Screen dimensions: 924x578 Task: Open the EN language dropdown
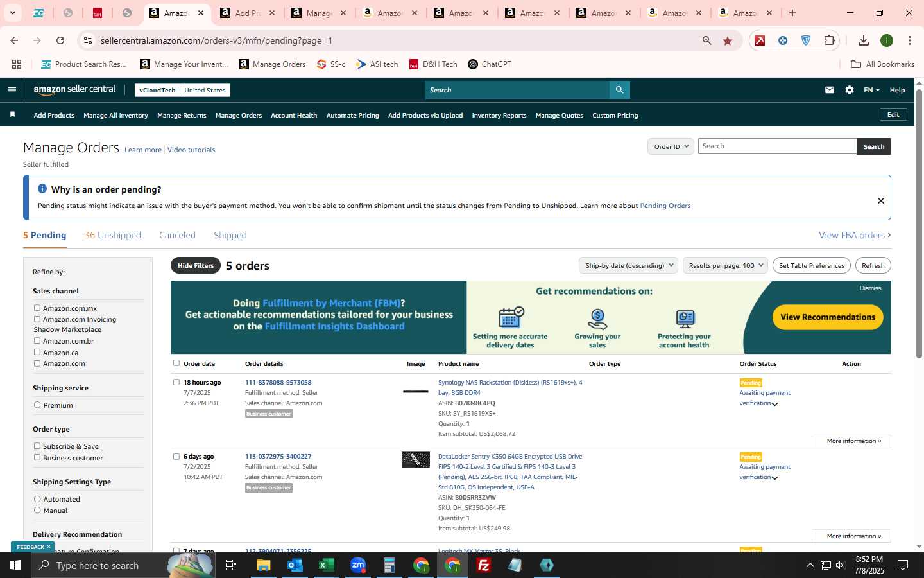[871, 90]
